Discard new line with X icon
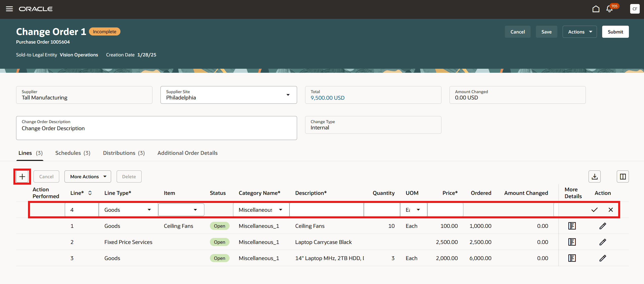Viewport: 644px width, 284px height. tap(610, 210)
